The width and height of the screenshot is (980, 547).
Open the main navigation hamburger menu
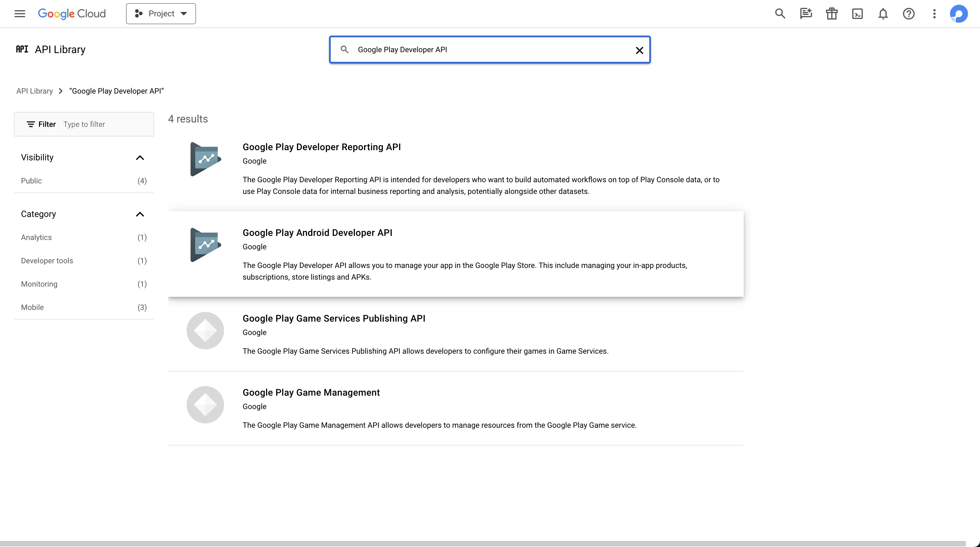pyautogui.click(x=20, y=14)
